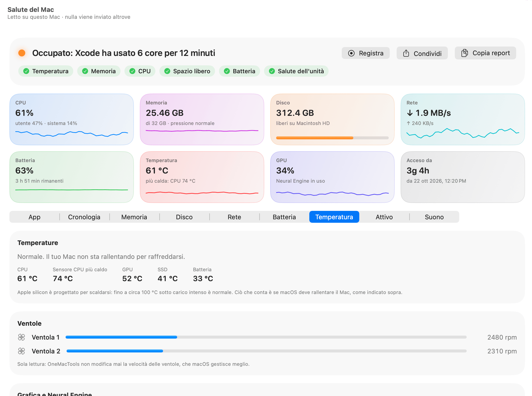Click the orange busy status dot
This screenshot has height=396, width=532.
tap(22, 53)
